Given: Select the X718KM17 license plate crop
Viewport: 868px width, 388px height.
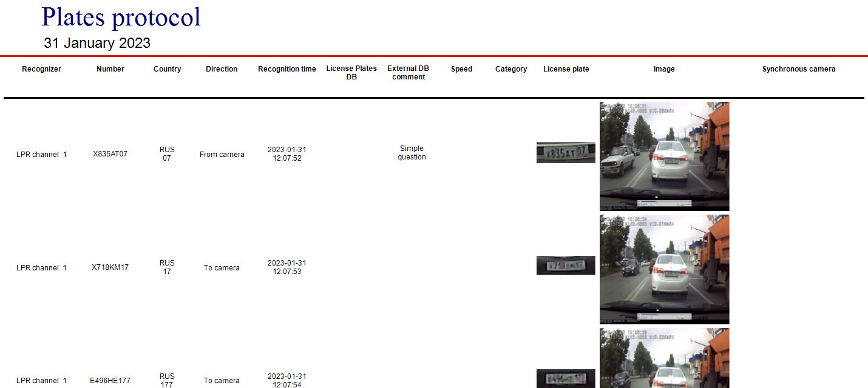Looking at the screenshot, I should pyautogui.click(x=566, y=266).
